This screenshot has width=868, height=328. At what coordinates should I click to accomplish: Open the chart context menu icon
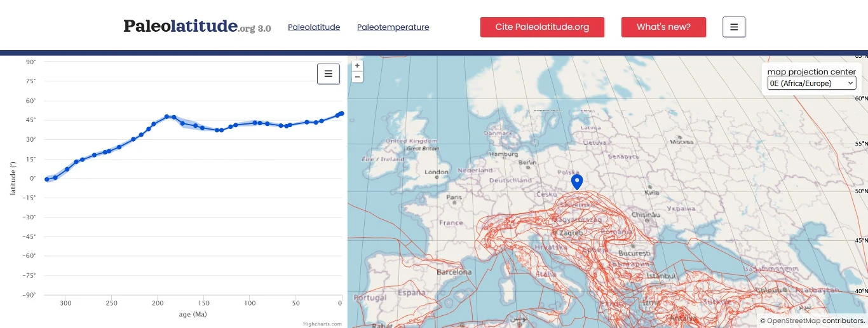coord(329,74)
